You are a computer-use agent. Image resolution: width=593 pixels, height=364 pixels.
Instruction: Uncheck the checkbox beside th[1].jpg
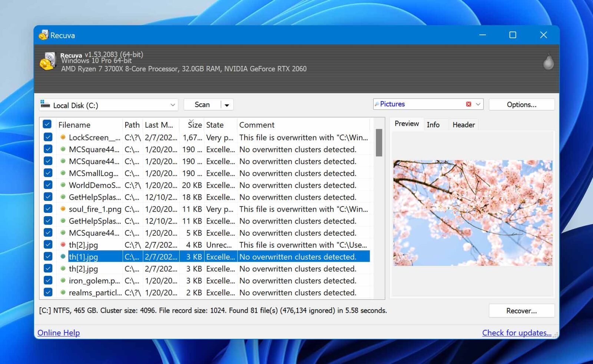click(47, 256)
